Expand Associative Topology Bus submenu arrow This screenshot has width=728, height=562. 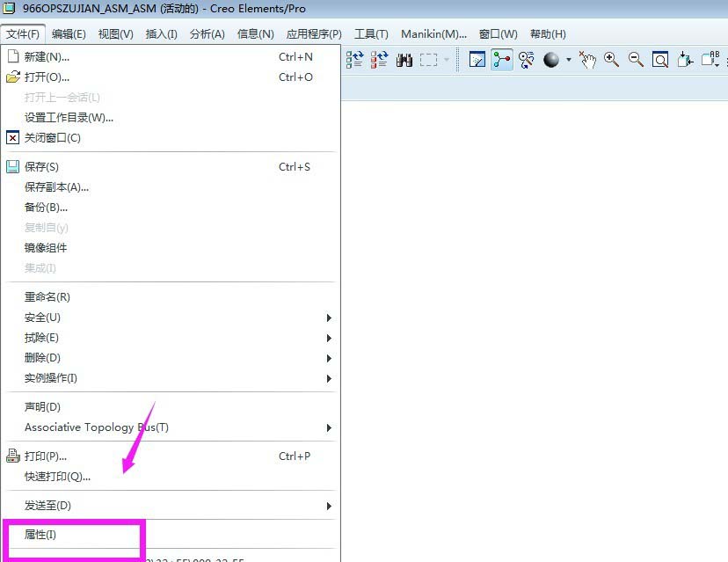[329, 427]
